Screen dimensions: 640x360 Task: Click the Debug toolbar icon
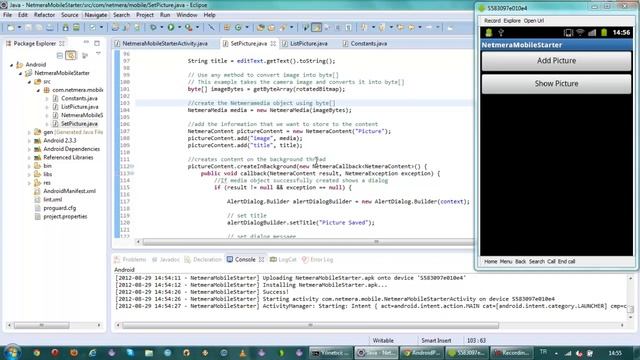(x=153, y=27)
